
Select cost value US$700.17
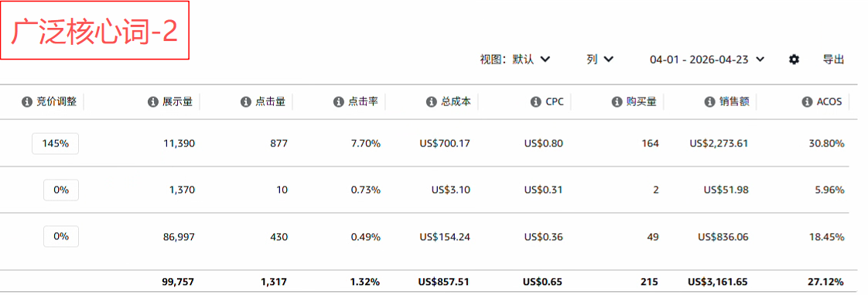[445, 143]
